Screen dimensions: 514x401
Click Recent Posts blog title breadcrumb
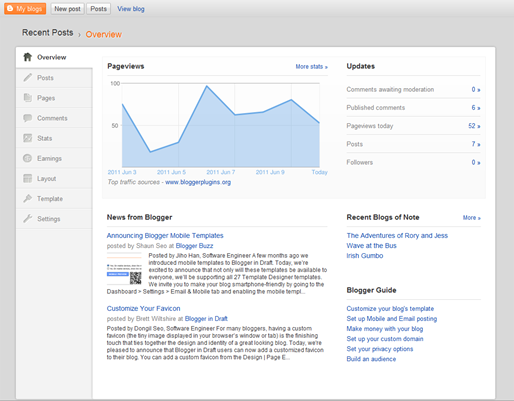[x=48, y=33]
